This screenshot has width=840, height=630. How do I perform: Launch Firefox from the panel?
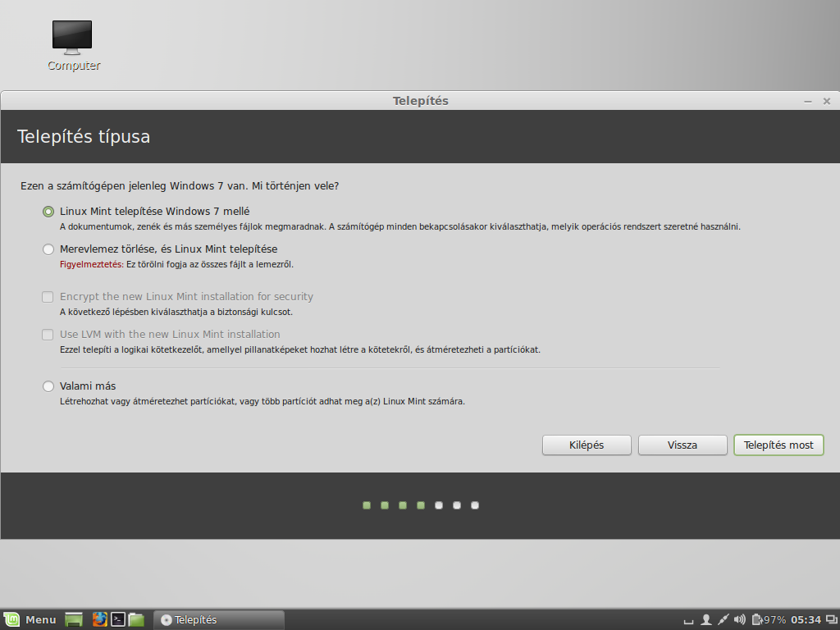click(99, 620)
